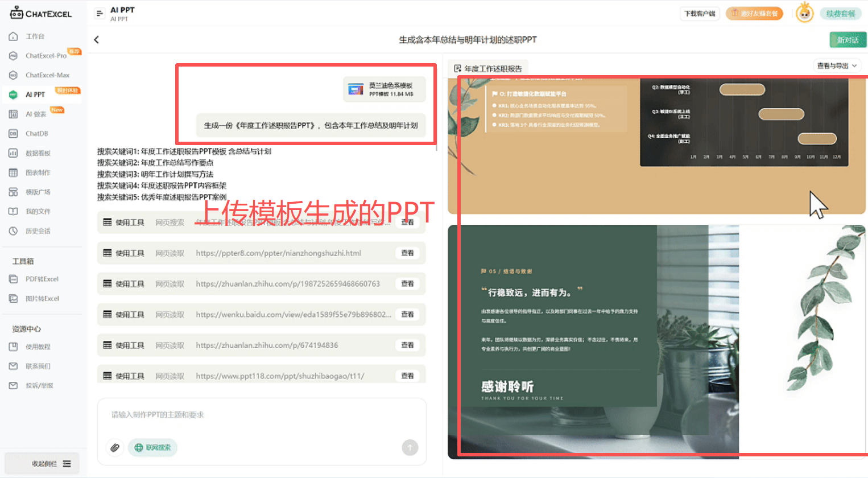Click the title 生成含本年总结与明年计划的述职PPT
This screenshot has width=868, height=478.
point(468,40)
